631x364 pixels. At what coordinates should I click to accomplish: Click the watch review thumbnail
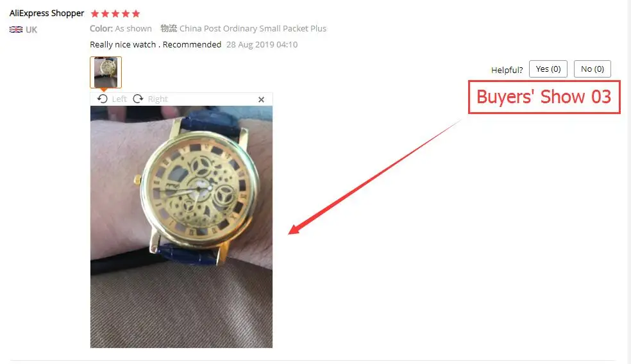pyautogui.click(x=106, y=72)
